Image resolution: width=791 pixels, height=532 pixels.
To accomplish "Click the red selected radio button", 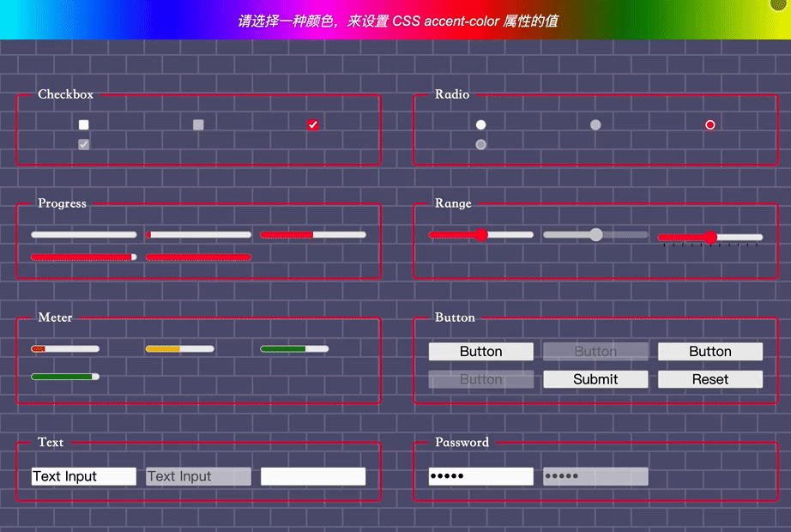I will coord(709,124).
